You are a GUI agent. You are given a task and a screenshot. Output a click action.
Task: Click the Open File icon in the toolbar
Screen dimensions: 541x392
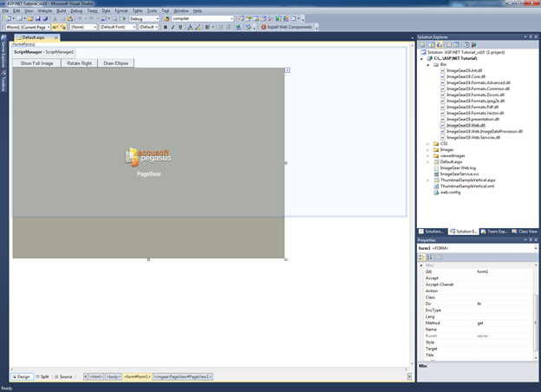coord(30,18)
